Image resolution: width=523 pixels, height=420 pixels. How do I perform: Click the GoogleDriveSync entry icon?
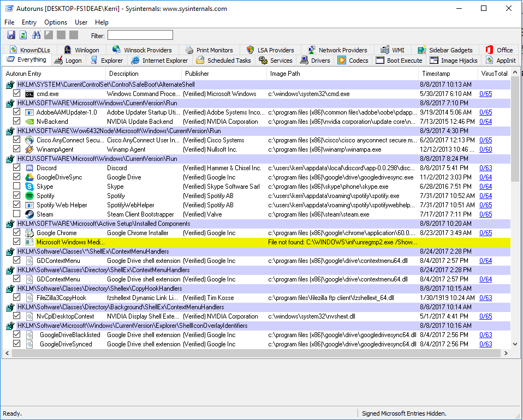tap(29, 177)
